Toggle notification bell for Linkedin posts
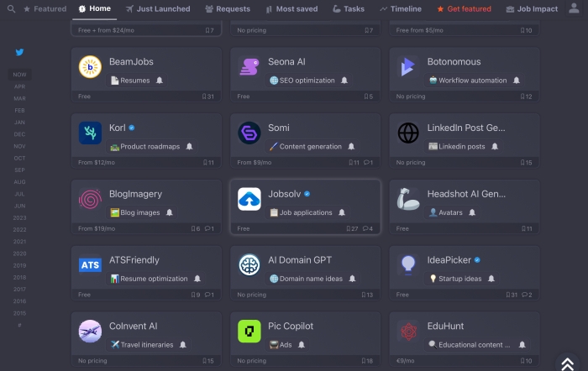Screen dimensions: 588x371 495,146
